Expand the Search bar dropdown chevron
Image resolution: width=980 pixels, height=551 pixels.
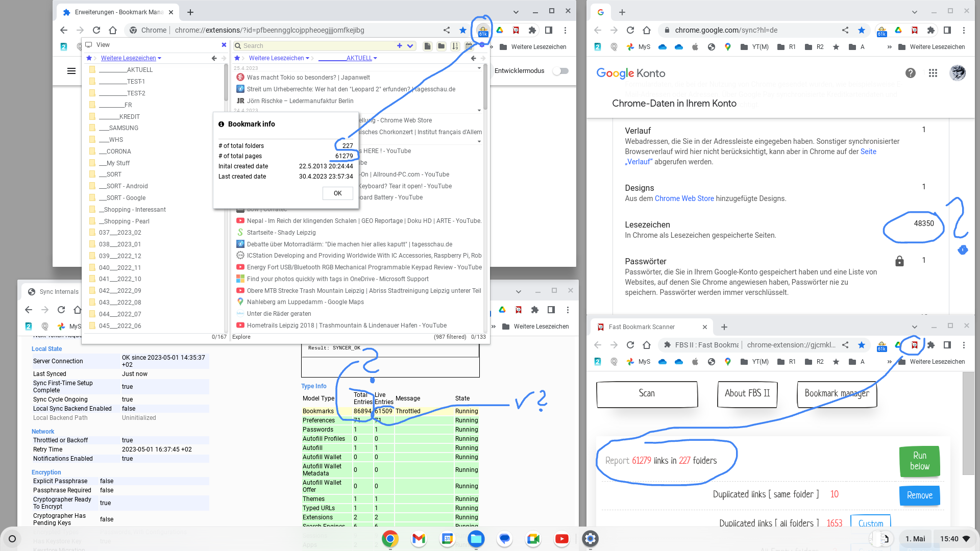(410, 46)
